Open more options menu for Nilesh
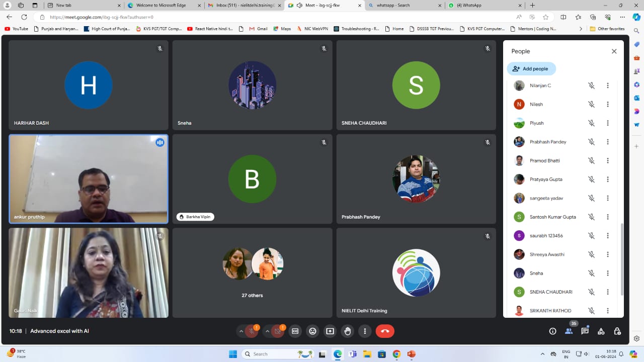 click(607, 105)
